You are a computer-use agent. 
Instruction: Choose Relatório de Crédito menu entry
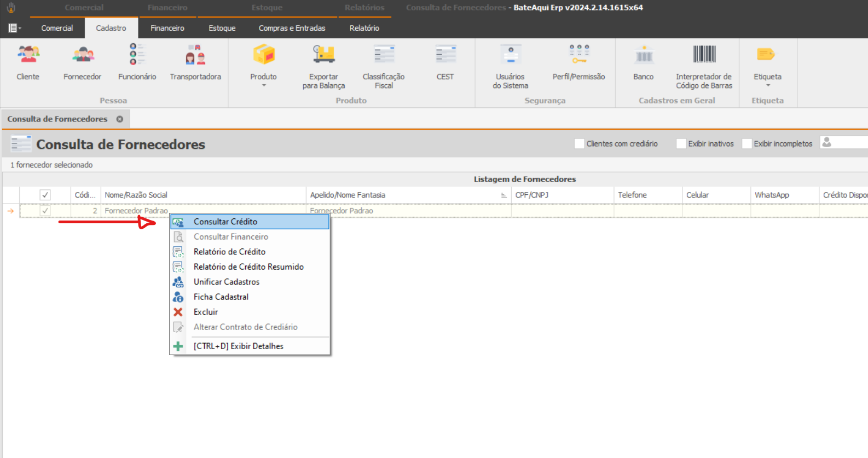(250, 252)
